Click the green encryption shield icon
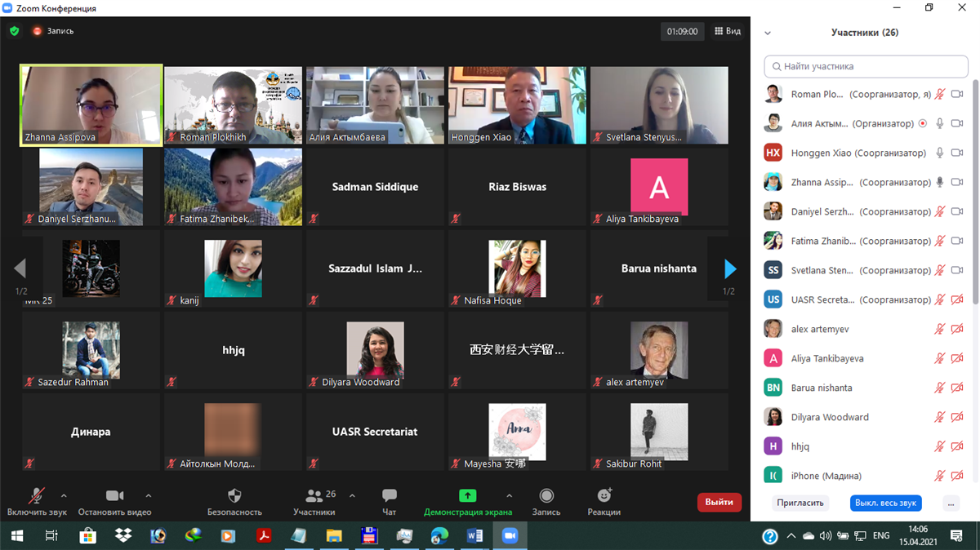 click(15, 31)
